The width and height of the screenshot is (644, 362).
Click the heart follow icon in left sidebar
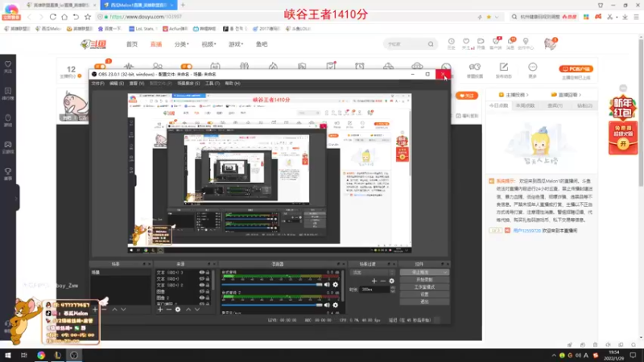8,64
